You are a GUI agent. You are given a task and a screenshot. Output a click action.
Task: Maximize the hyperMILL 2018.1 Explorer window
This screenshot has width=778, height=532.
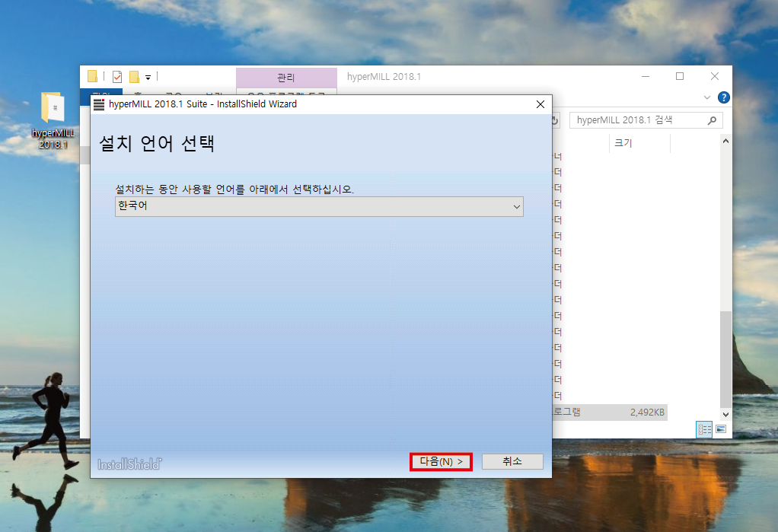[x=680, y=76]
